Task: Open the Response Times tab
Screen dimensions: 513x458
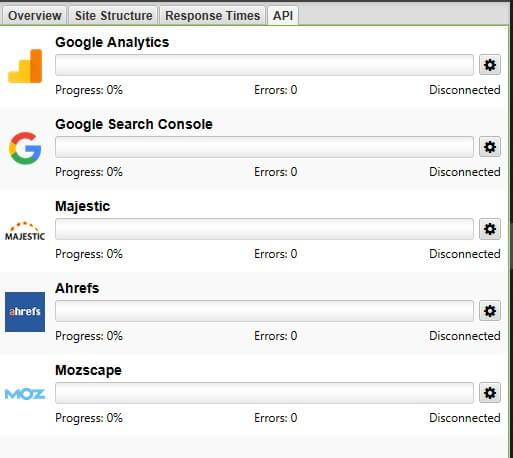Action: point(212,16)
